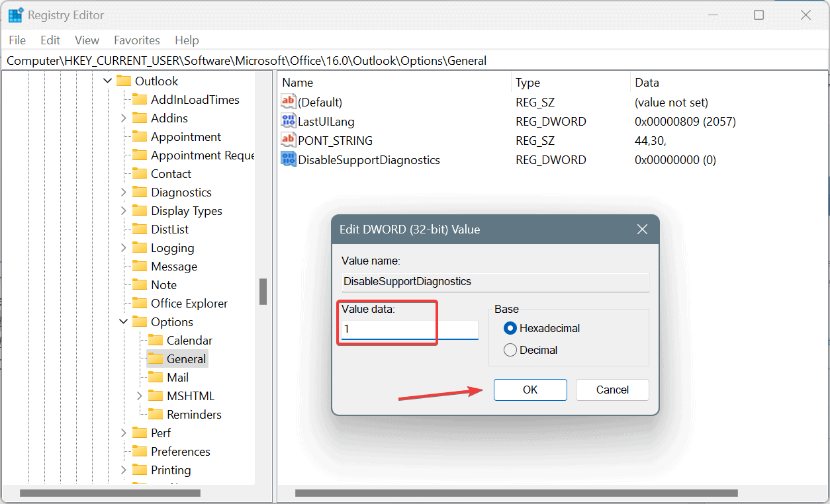Select the LastUILang DWORD icon
The image size is (830, 504).
click(289, 121)
